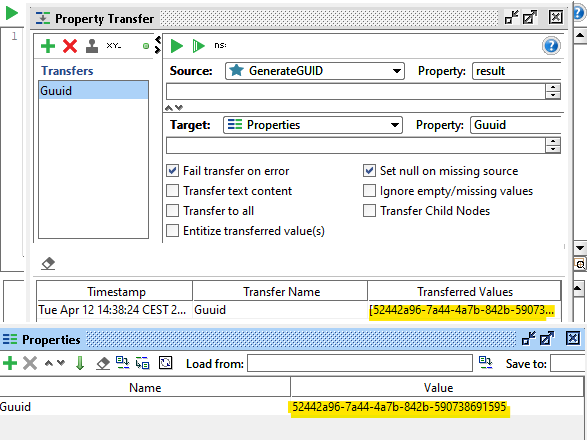
Task: Click source XPath expression field
Action: click(x=356, y=91)
